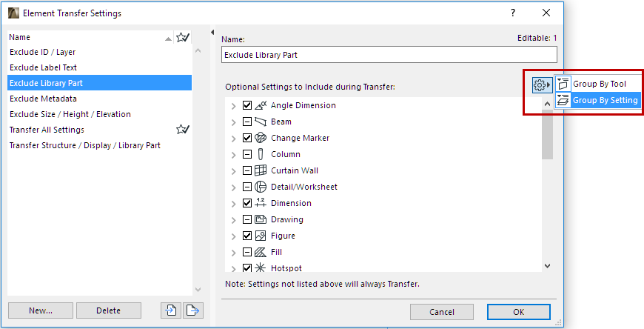Click the Dimension tool icon
The height and width of the screenshot is (329, 644).
click(x=261, y=203)
